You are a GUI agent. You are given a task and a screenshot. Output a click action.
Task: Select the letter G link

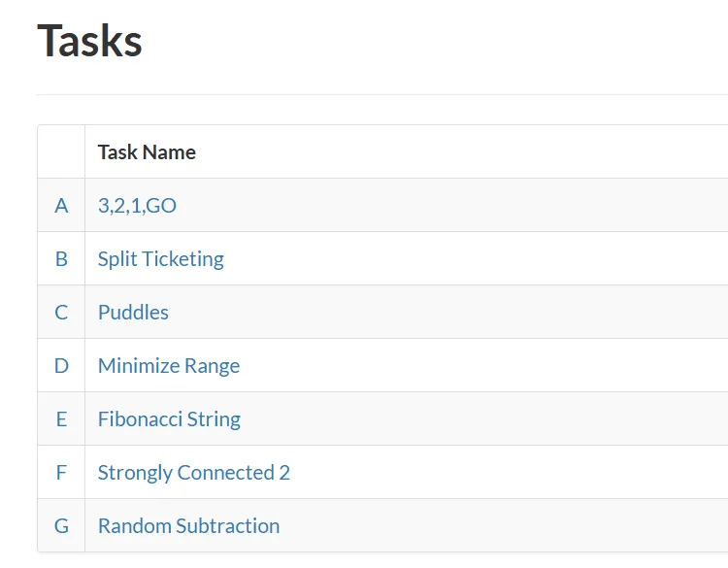tap(61, 526)
